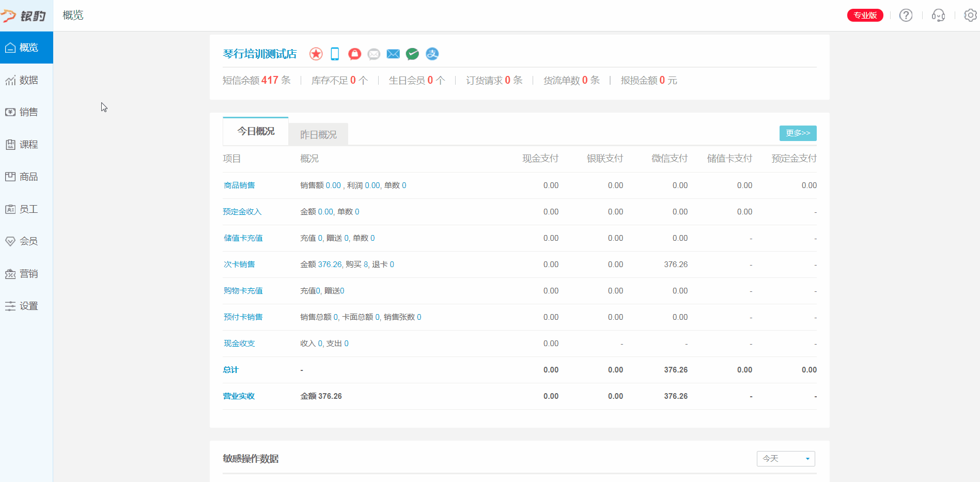Open the 今天 date range dropdown
The image size is (980, 482).
[786, 459]
